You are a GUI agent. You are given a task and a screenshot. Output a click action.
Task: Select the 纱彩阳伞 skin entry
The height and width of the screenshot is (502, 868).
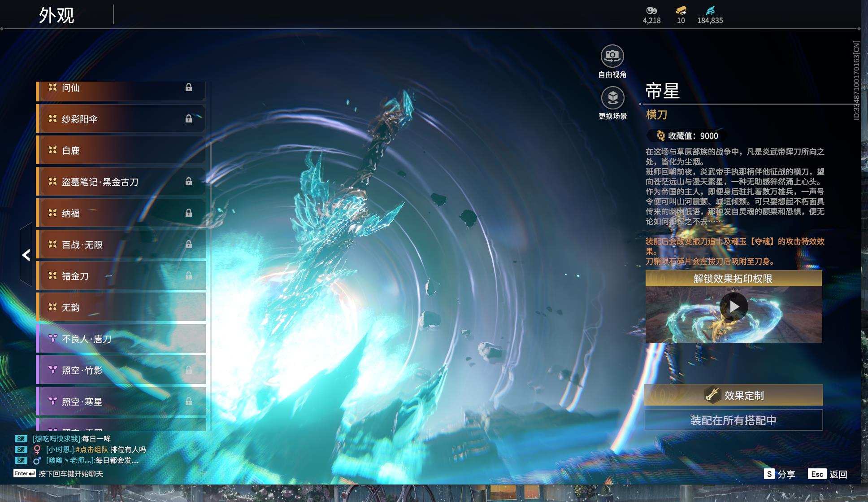[121, 118]
